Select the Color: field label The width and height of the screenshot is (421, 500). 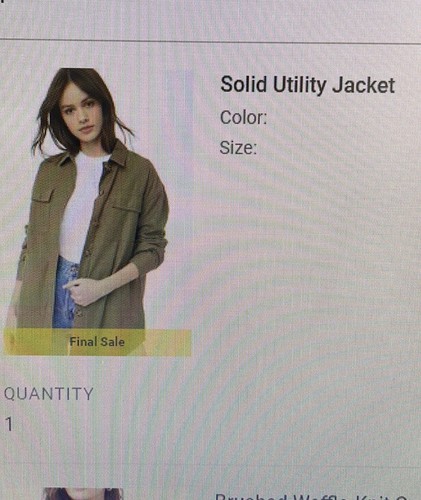[243, 117]
